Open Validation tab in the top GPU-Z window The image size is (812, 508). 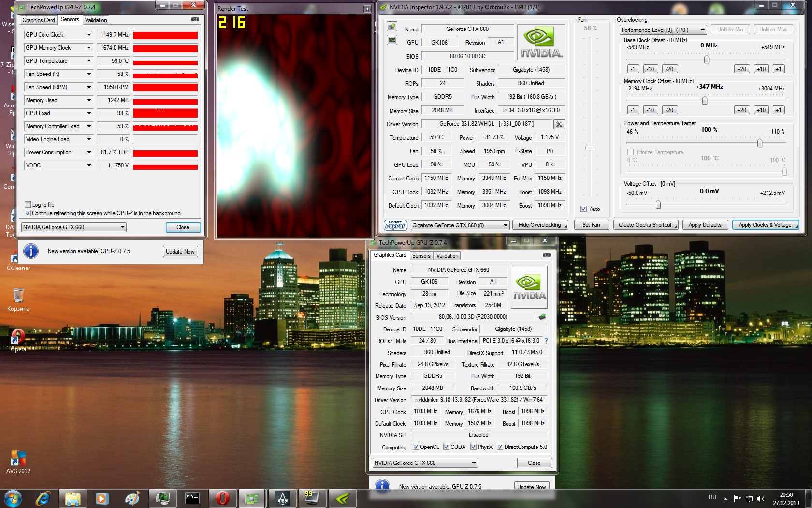(96, 20)
